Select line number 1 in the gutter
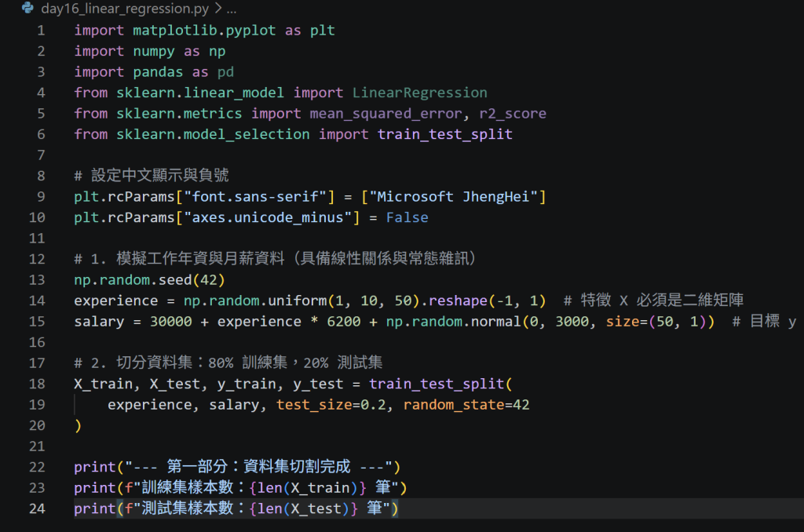The width and height of the screenshot is (804, 532). (x=41, y=31)
